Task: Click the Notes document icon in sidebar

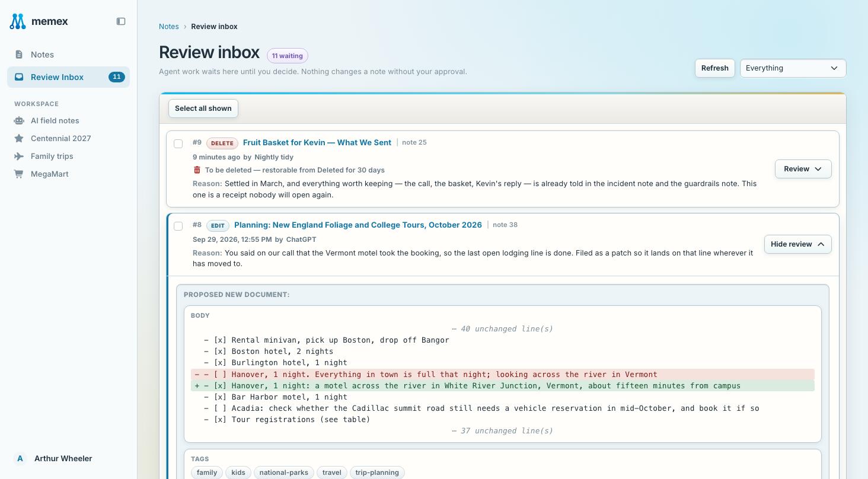Action: (x=19, y=55)
